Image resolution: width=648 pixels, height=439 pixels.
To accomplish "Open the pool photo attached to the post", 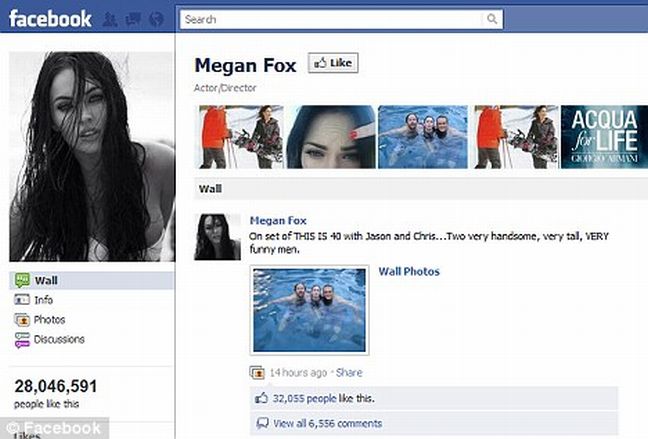I will pyautogui.click(x=309, y=310).
